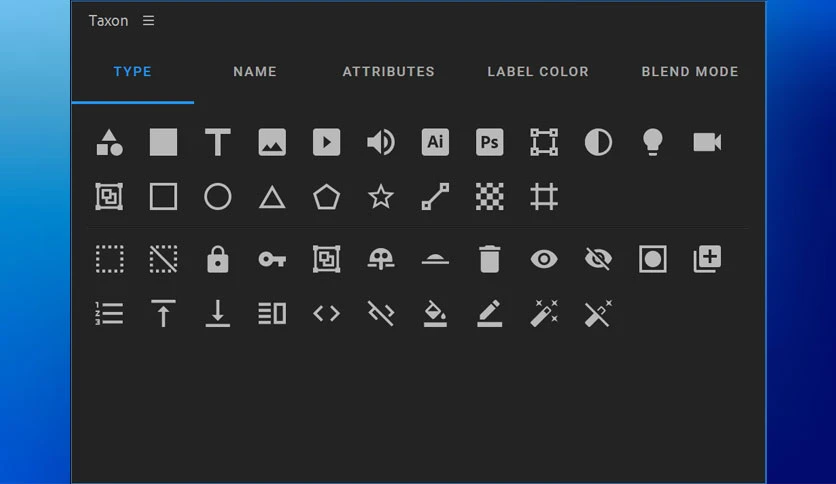The height and width of the screenshot is (484, 836).
Task: Open the LABEL COLOR tab
Action: point(538,71)
